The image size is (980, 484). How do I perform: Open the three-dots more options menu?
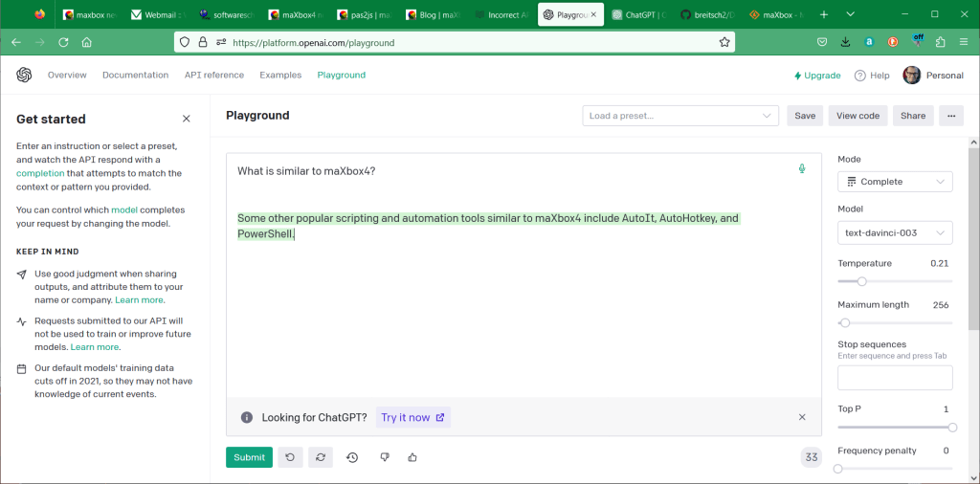[x=950, y=116]
